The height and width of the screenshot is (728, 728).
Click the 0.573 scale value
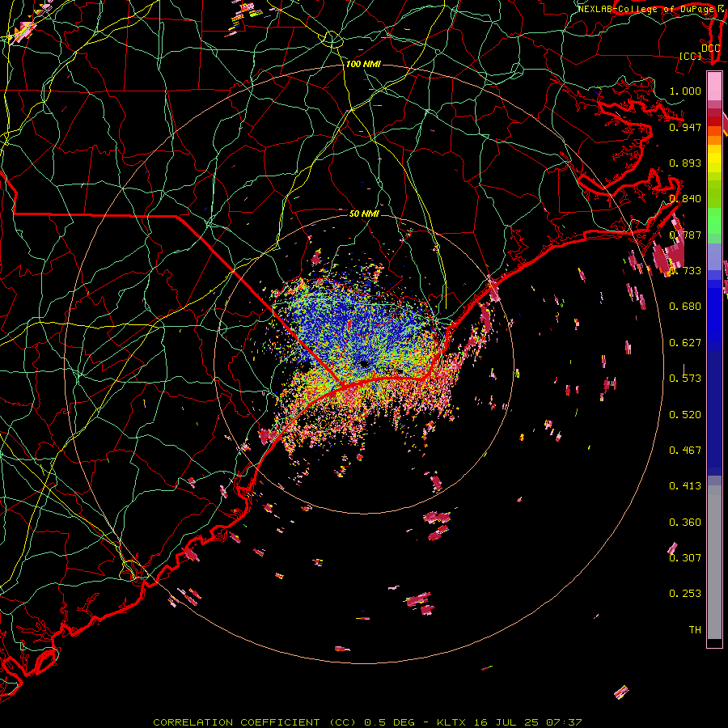[685, 379]
